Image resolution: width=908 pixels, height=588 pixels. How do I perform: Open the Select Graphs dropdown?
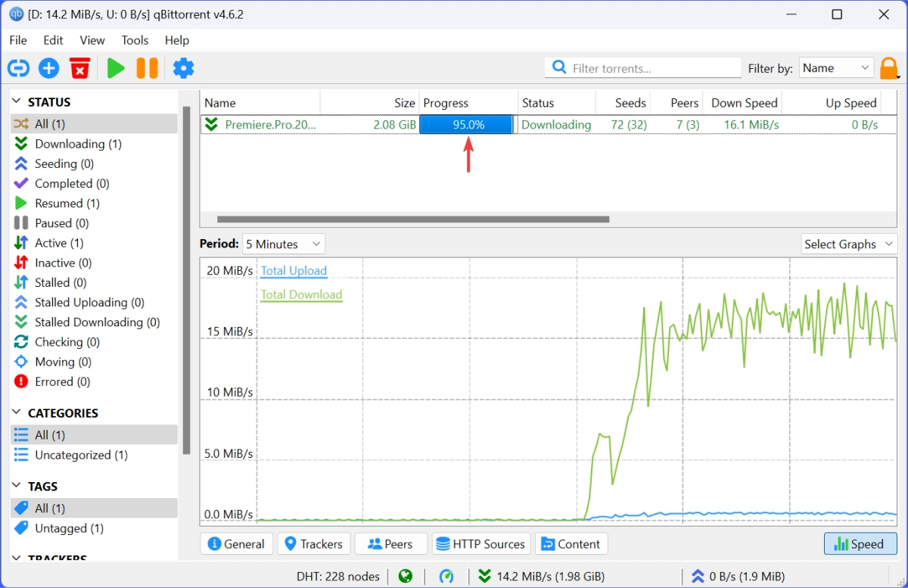tap(849, 244)
